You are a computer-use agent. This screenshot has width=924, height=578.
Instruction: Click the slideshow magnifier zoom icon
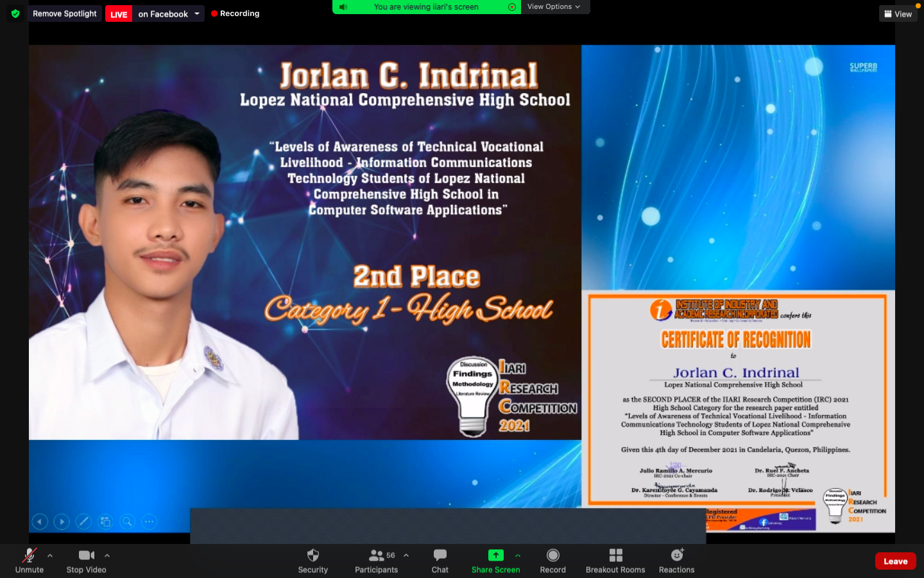[127, 521]
